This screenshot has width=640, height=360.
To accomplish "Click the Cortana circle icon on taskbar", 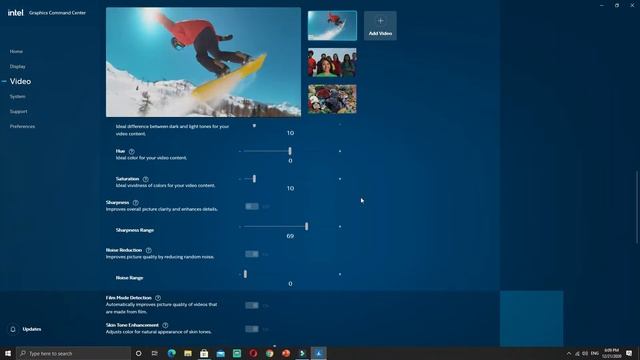I will point(138,353).
